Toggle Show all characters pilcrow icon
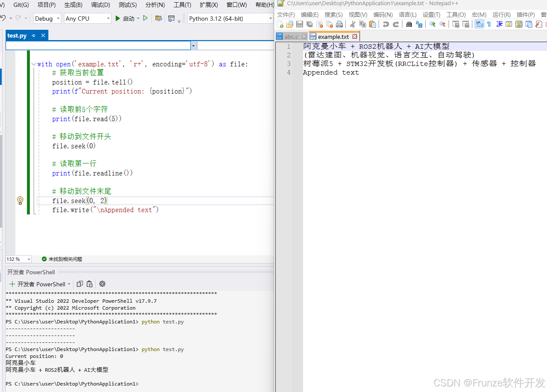Screen dimensions: 547x392 point(489,24)
